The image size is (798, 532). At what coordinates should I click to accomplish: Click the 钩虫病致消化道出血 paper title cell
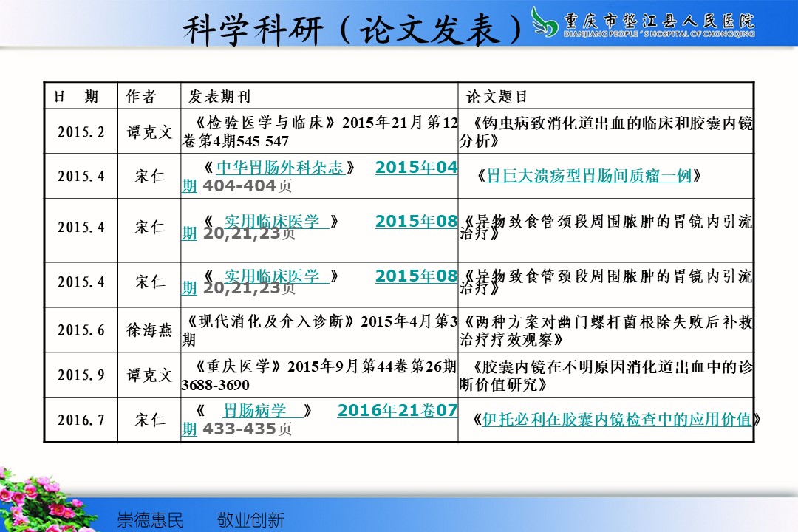tap(606, 132)
